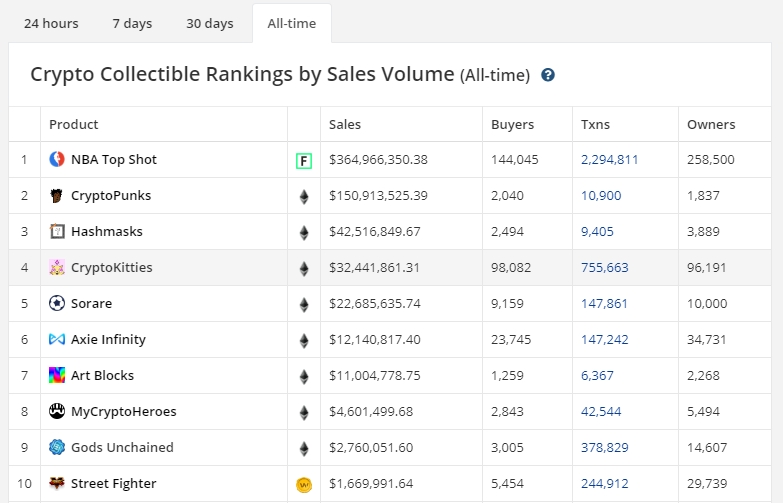Select sales value $364,966,350.38

coord(378,159)
